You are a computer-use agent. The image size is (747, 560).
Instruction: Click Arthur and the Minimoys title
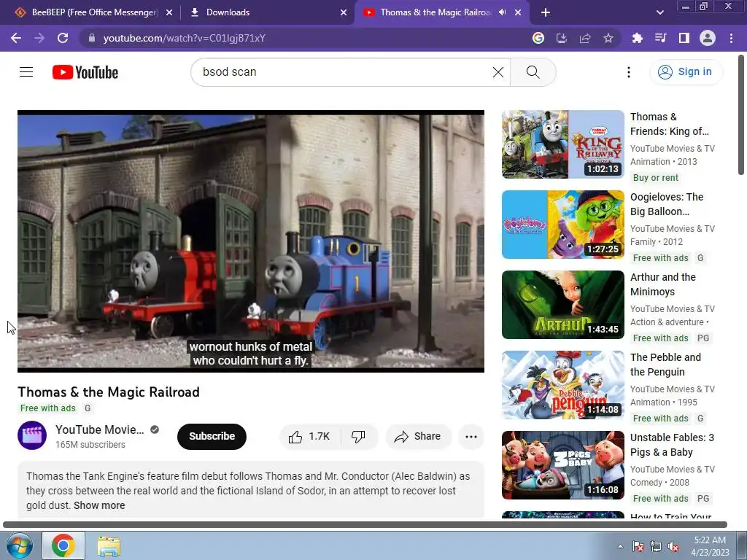tap(662, 284)
